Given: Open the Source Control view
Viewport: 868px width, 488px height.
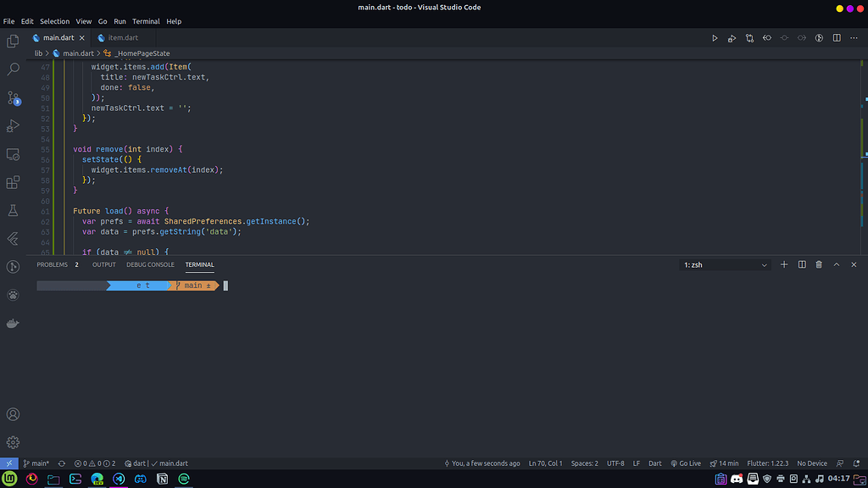Looking at the screenshot, I should pyautogui.click(x=13, y=98).
